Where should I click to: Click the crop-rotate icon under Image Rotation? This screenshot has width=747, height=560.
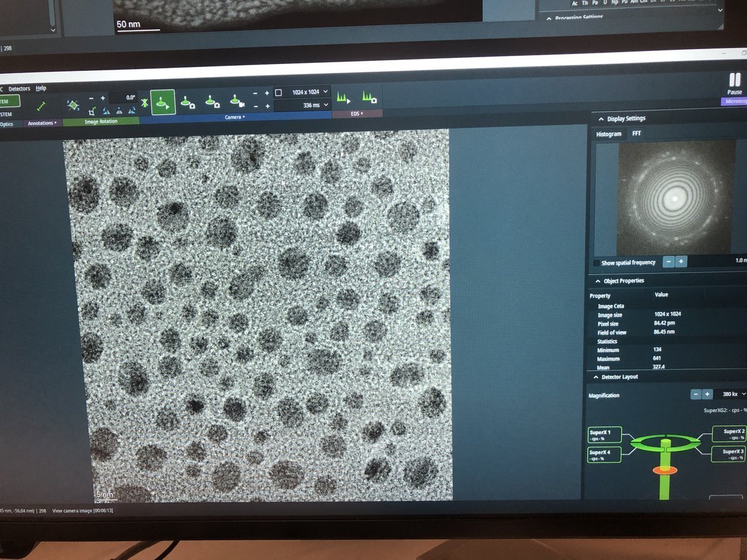(x=92, y=110)
